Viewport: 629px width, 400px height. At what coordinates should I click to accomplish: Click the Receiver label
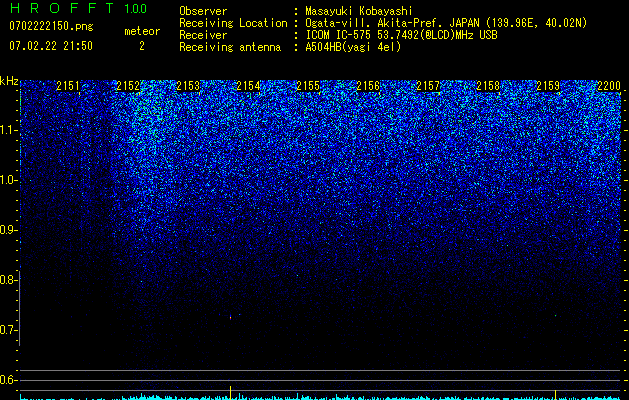pos(203,35)
